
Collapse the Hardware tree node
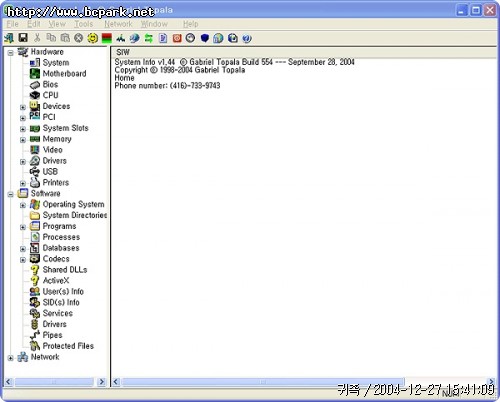click(x=11, y=53)
